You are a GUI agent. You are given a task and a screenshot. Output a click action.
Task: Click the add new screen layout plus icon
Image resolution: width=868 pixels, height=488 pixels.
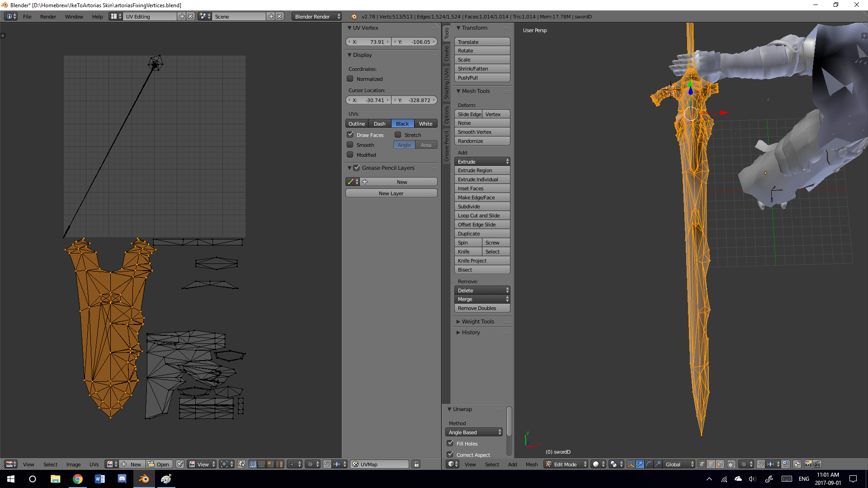182,16
